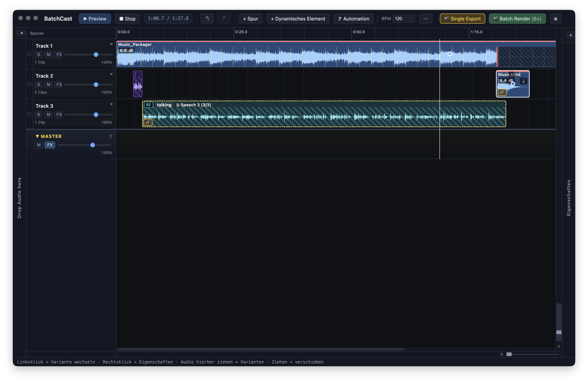Click the link icon on the Music End clip
The image size is (588, 382).
click(x=502, y=92)
